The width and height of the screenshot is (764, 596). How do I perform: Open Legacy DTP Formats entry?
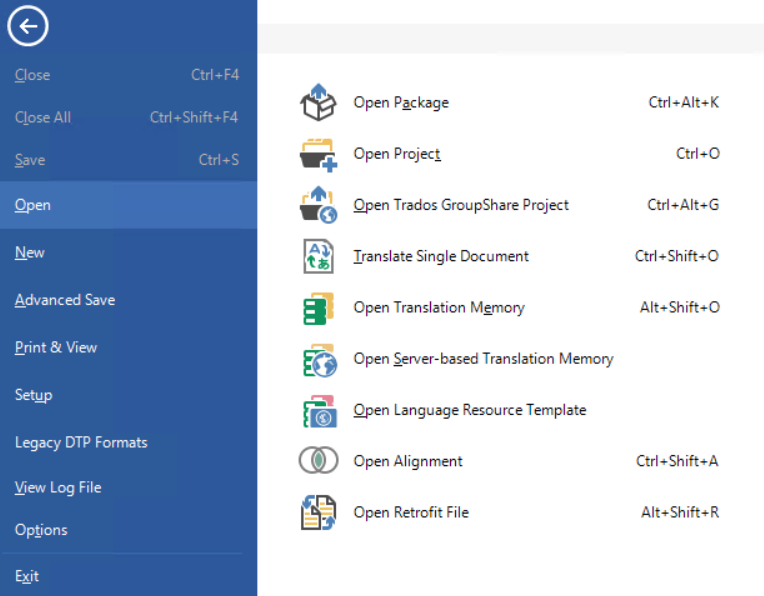pyautogui.click(x=81, y=442)
